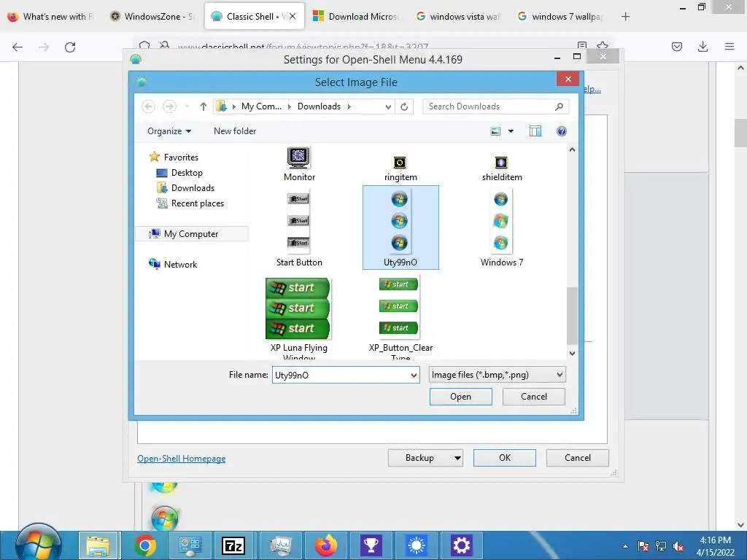Viewport: 747px width, 560px height.
Task: Click OK in Open-Shell settings
Action: point(505,458)
